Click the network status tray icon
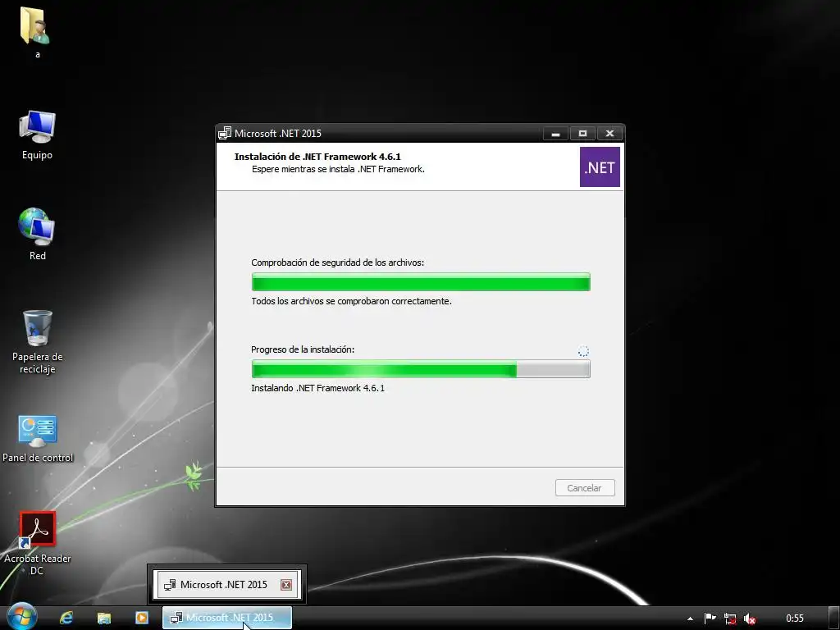840x630 pixels. coord(729,619)
